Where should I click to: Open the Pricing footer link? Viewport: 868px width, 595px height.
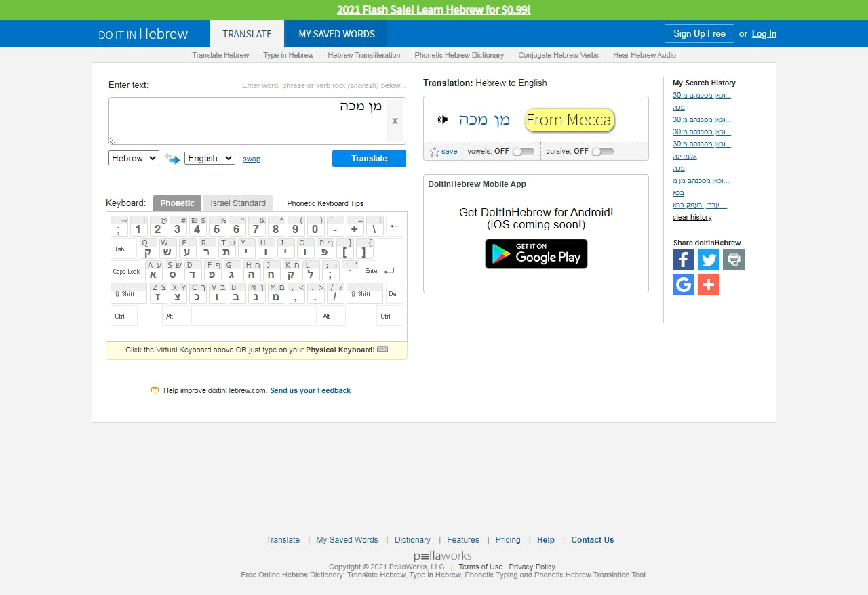coord(508,540)
